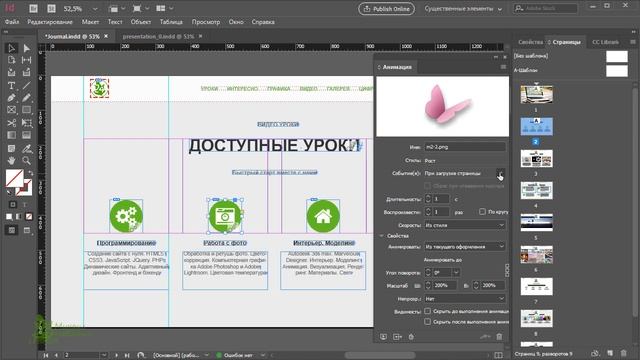Switch to the 'Свойства' panel tab

coord(530,42)
